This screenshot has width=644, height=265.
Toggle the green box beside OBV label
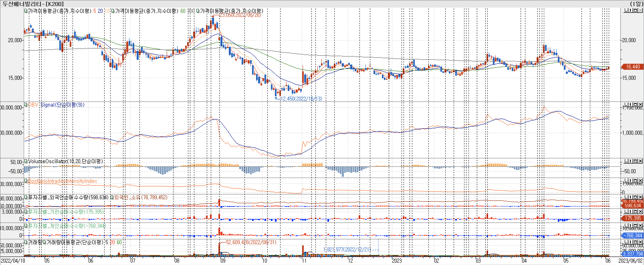pos(26,104)
